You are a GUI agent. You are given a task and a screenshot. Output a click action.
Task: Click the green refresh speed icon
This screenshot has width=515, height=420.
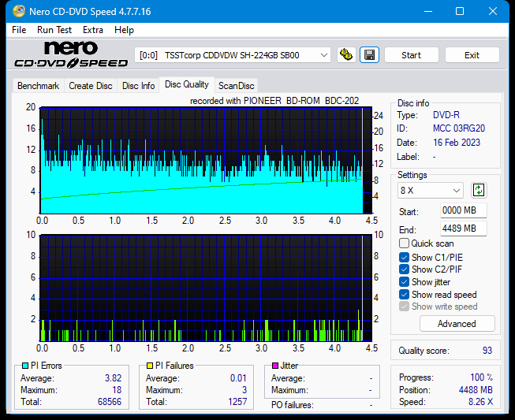(479, 191)
